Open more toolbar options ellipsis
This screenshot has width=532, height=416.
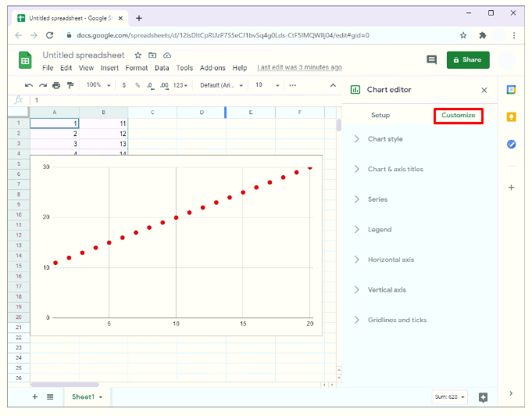pos(292,85)
